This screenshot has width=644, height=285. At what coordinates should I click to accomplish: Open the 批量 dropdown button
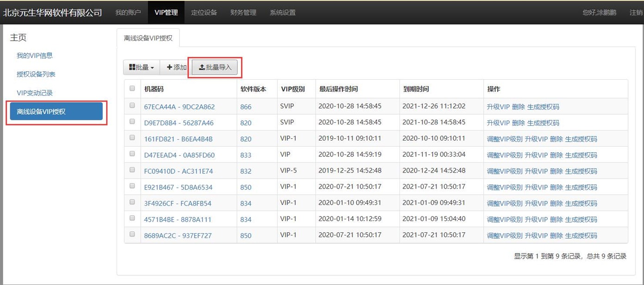click(x=141, y=68)
